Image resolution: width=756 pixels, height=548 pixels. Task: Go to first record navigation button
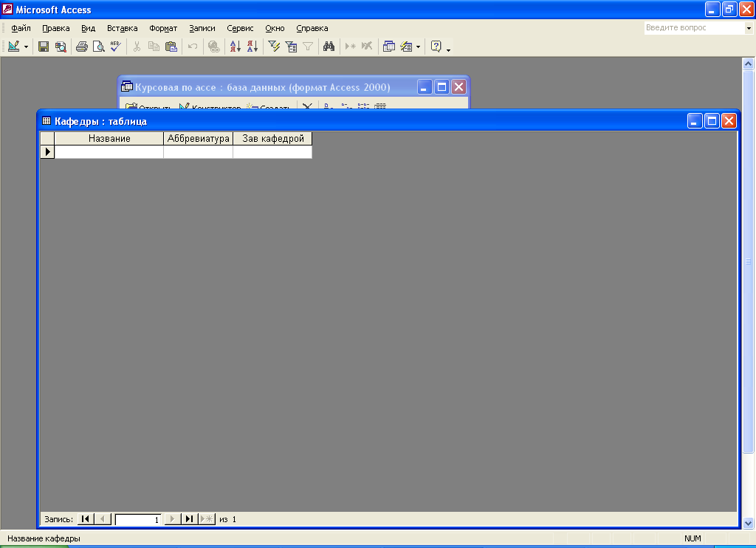[86, 519]
